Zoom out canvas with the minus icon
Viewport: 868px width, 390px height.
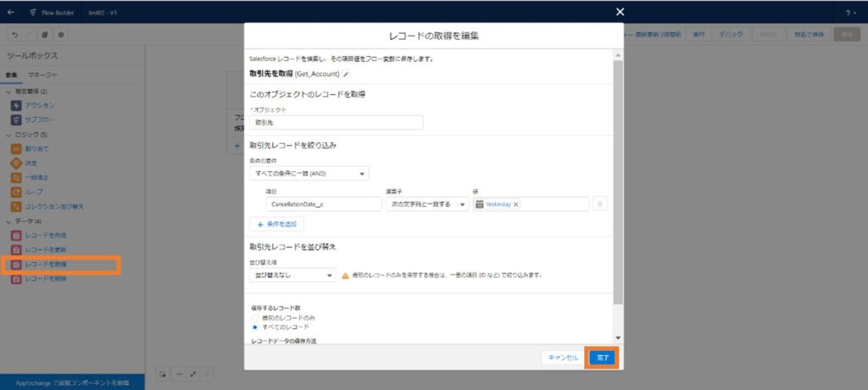[x=178, y=374]
